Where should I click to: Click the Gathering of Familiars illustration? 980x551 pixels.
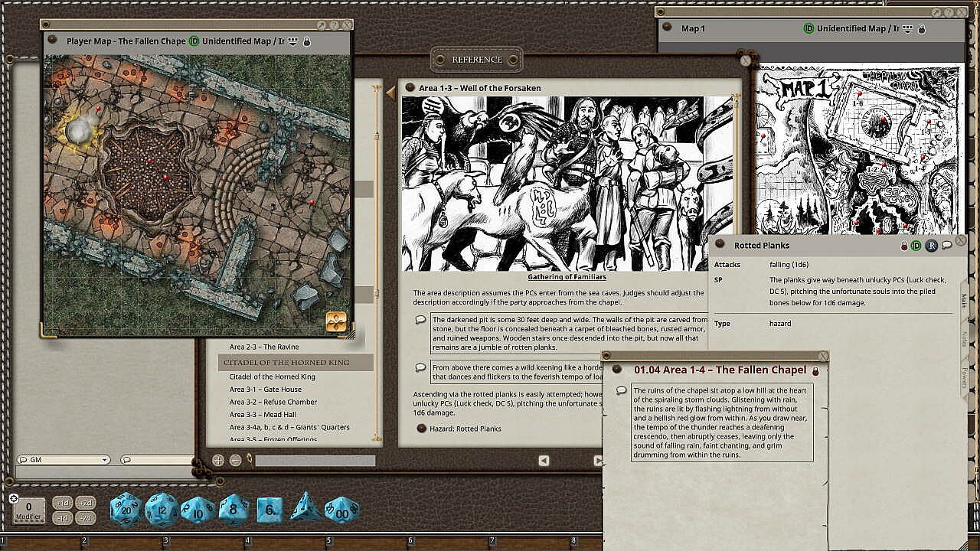(567, 184)
